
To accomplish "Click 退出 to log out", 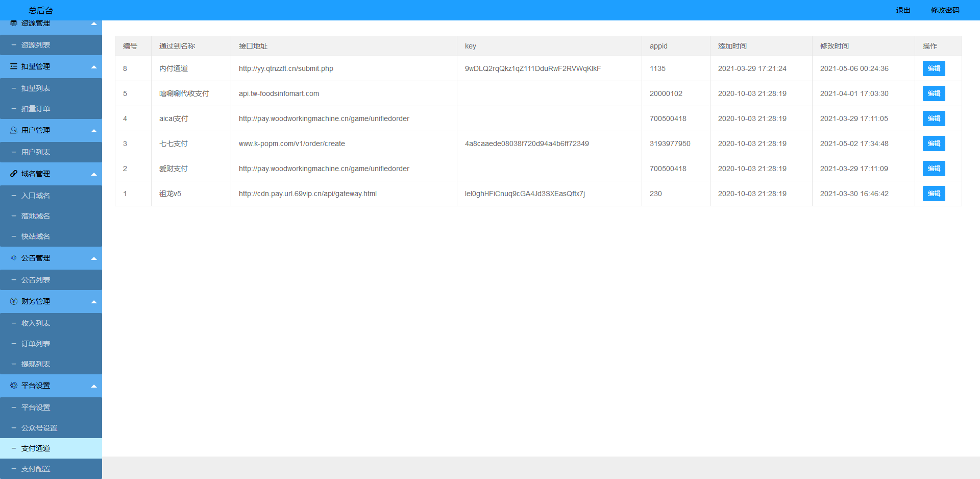I will (x=903, y=10).
